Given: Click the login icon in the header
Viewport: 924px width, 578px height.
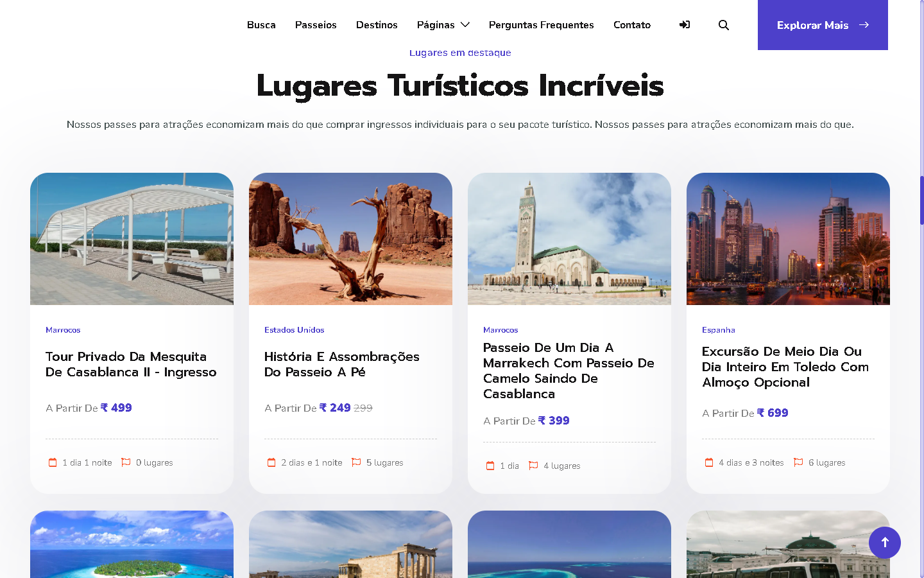Looking at the screenshot, I should (685, 25).
